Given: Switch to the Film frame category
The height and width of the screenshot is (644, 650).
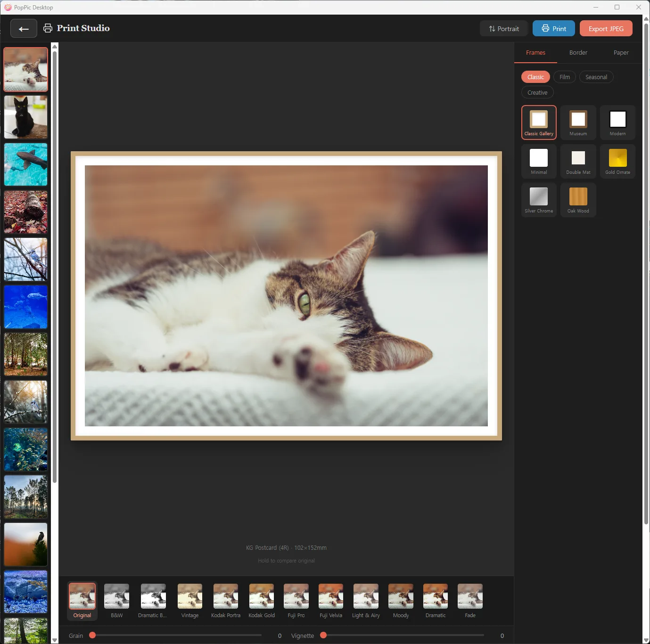Looking at the screenshot, I should point(565,77).
